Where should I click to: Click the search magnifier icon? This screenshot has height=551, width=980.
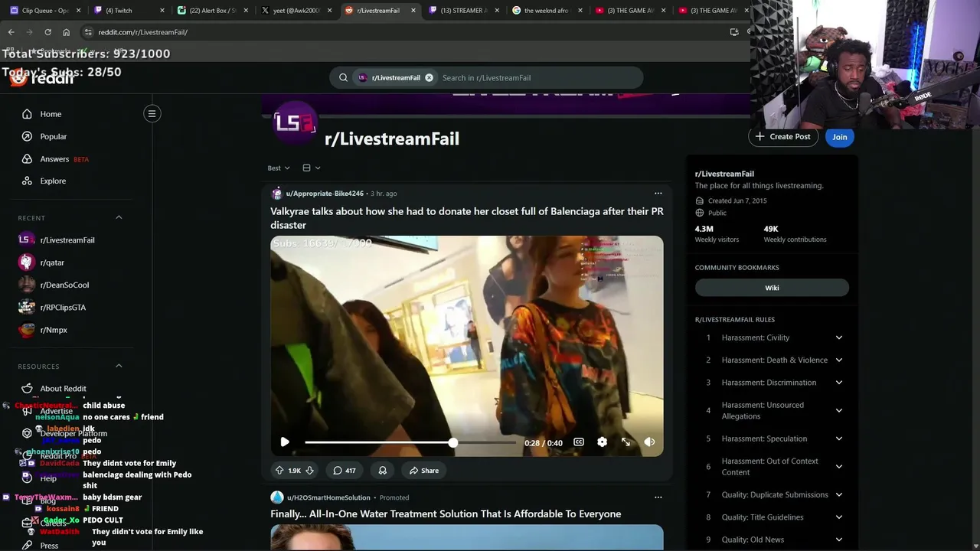tap(343, 77)
